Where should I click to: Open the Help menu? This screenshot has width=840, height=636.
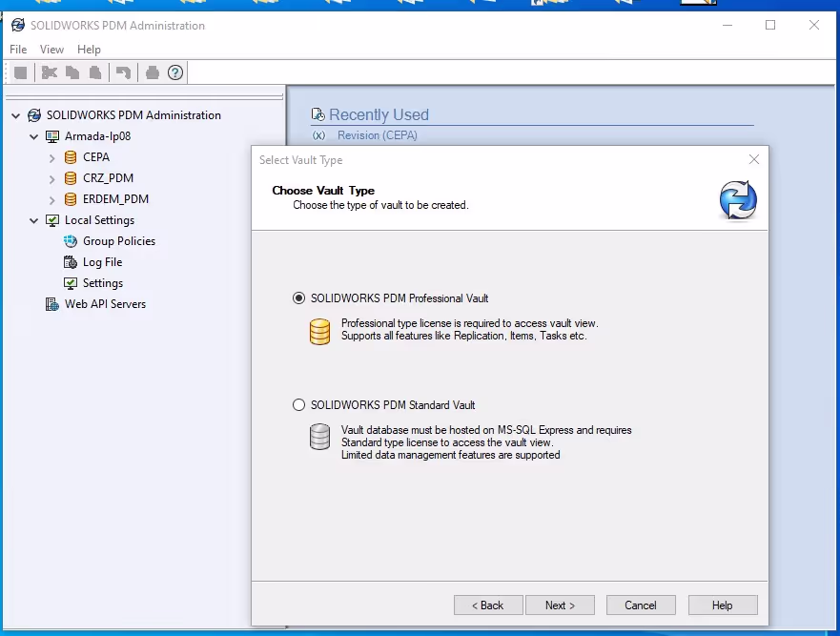(89, 50)
